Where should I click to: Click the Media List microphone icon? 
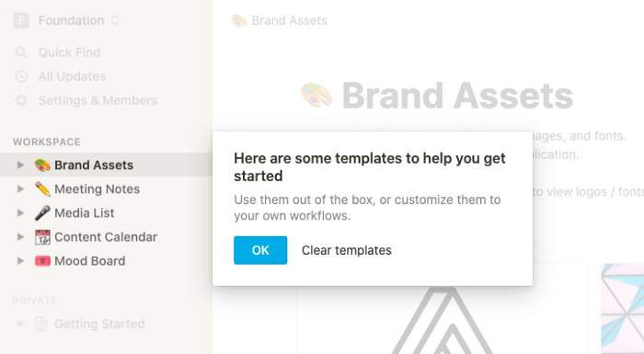pyautogui.click(x=42, y=212)
